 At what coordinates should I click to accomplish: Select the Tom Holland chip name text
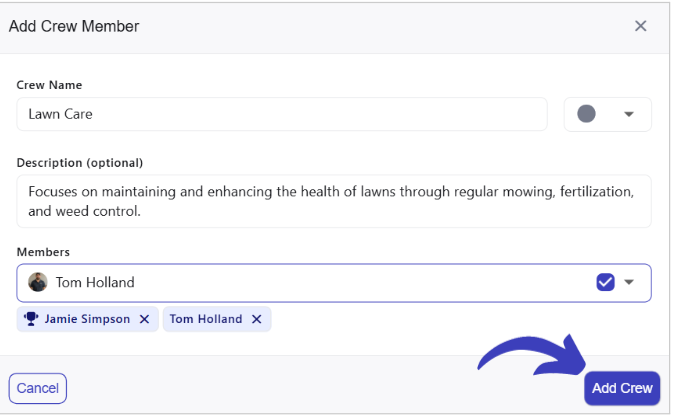coord(206,319)
